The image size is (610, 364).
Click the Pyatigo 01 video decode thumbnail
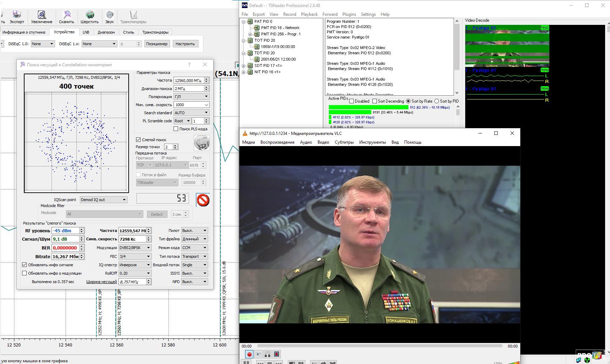pos(507,46)
